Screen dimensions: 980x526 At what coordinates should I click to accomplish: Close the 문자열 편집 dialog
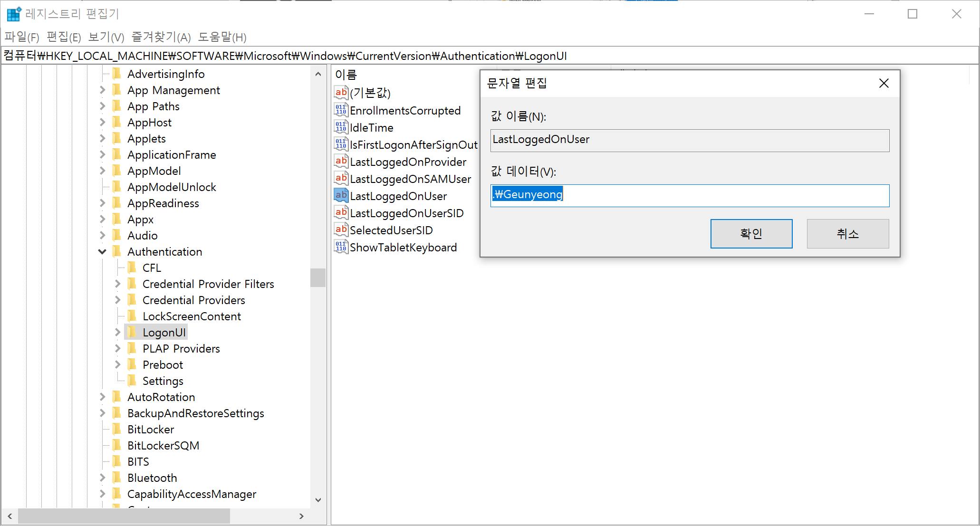click(x=884, y=84)
